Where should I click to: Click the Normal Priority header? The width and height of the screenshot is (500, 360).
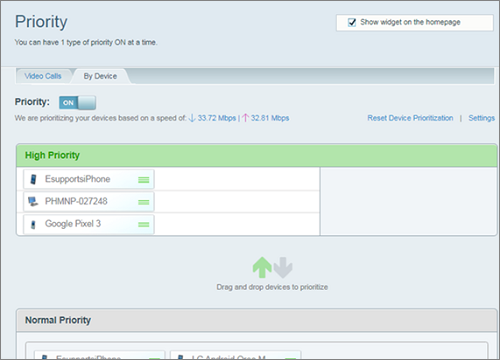256,320
